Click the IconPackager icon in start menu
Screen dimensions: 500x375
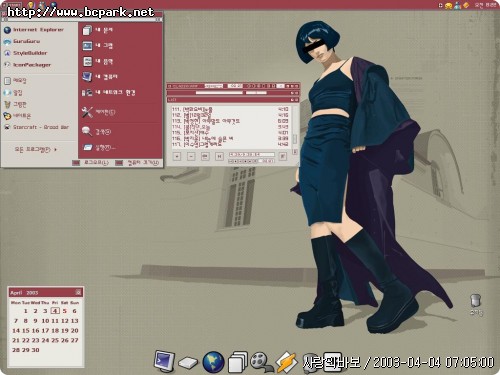pos(7,65)
